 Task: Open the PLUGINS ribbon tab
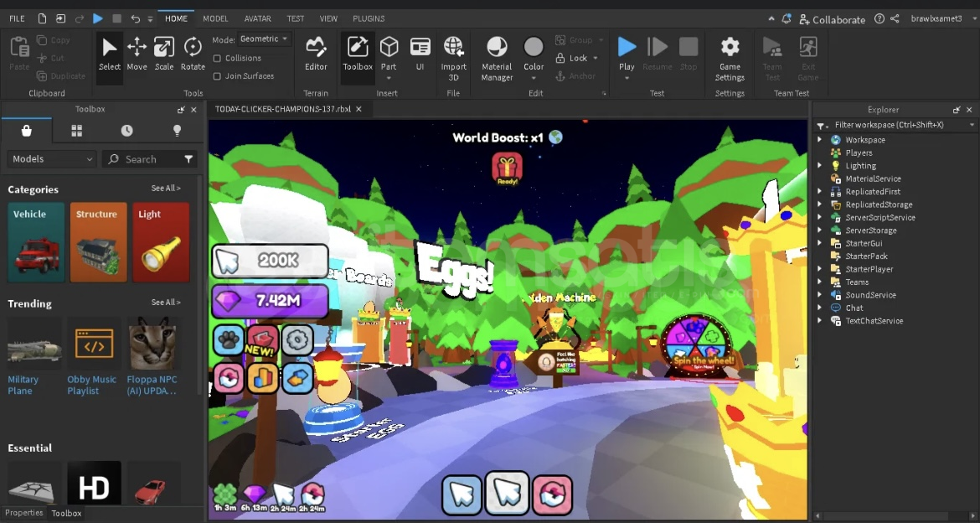[369, 18]
